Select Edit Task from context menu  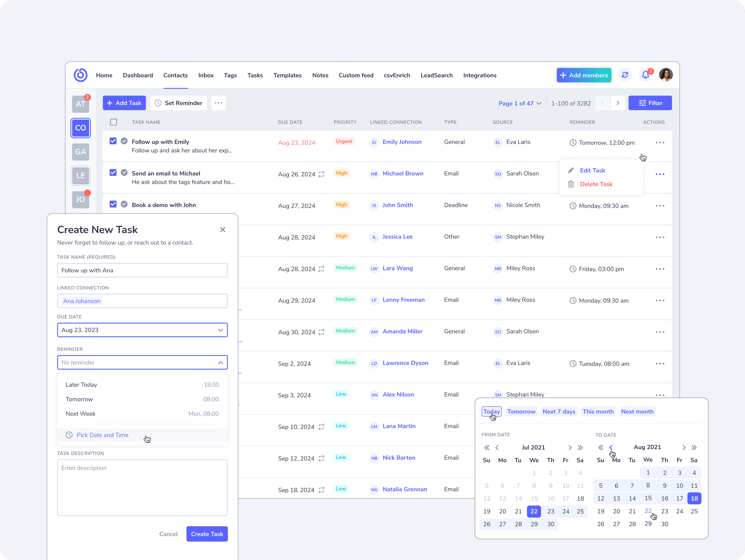592,170
